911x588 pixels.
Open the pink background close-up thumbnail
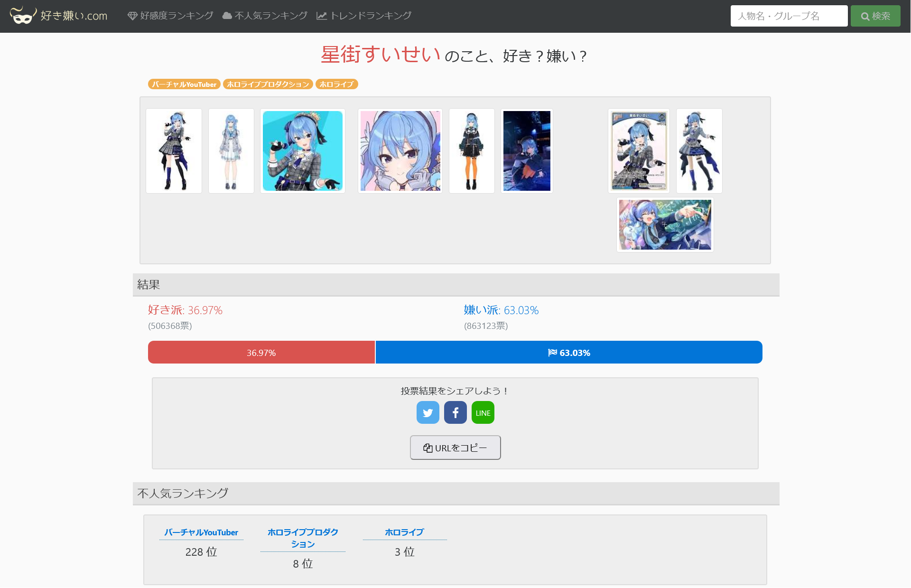click(400, 151)
